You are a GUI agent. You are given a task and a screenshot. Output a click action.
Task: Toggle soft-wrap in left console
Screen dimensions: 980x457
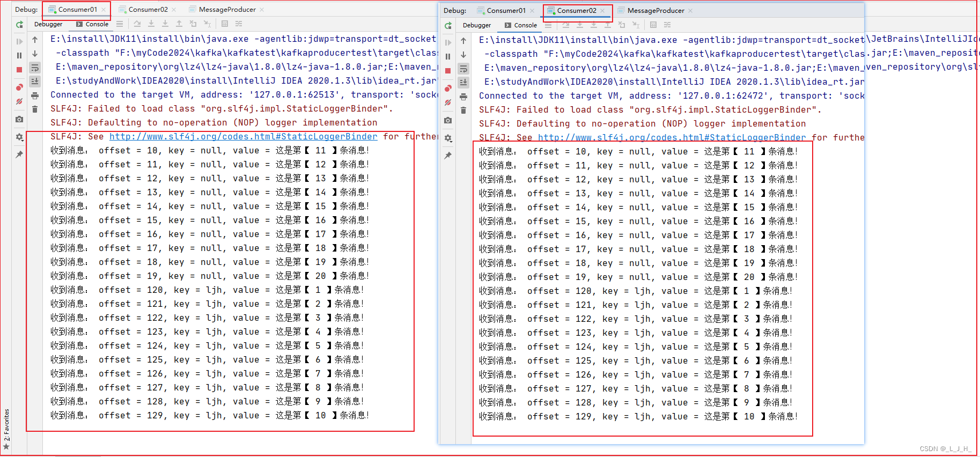coord(35,68)
